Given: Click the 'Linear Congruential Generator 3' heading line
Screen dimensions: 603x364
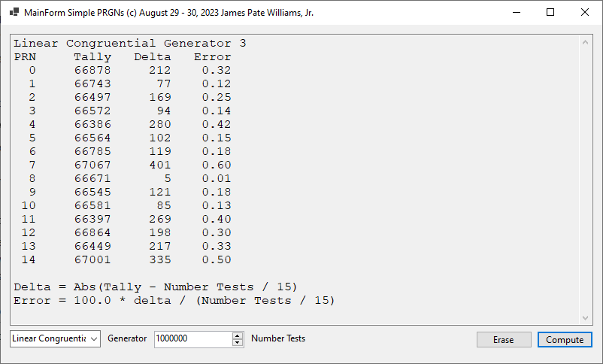Looking at the screenshot, I should point(129,44).
